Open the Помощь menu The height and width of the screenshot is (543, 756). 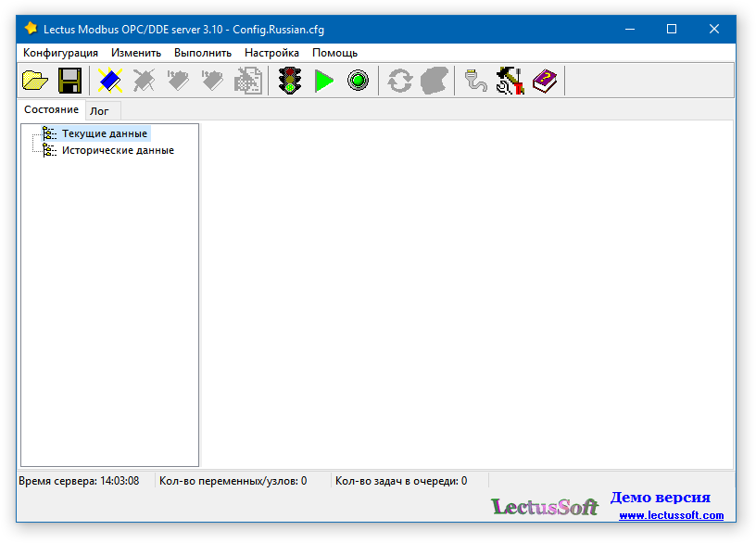pos(334,53)
